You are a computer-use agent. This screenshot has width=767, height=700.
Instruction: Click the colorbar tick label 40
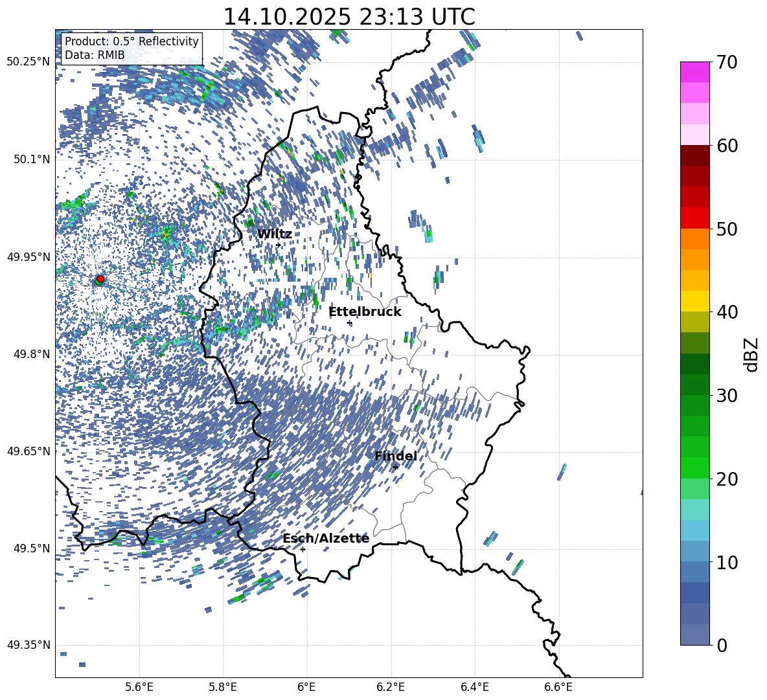coord(727,312)
